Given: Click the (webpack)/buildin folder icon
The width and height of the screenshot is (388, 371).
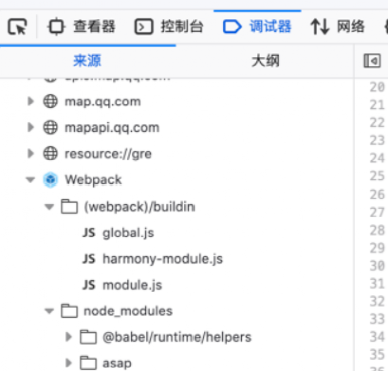Looking at the screenshot, I should pos(69,207).
